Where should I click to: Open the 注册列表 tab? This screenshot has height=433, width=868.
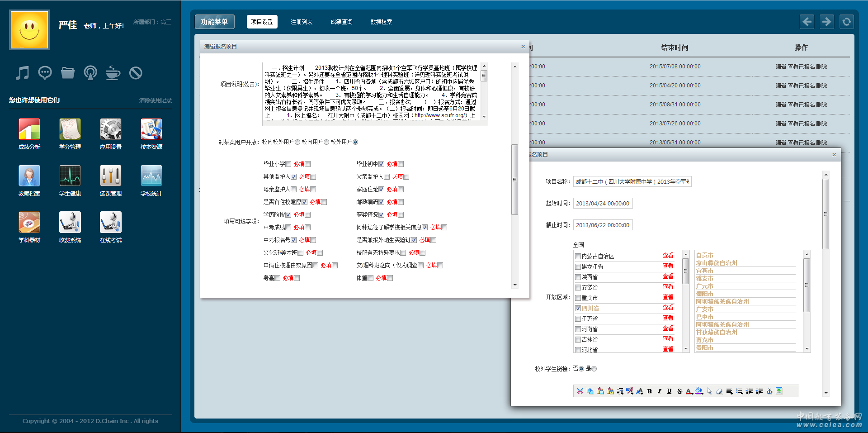click(302, 22)
